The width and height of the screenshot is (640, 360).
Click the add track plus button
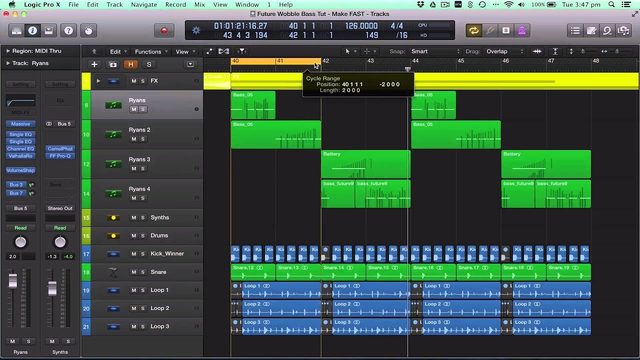94,64
